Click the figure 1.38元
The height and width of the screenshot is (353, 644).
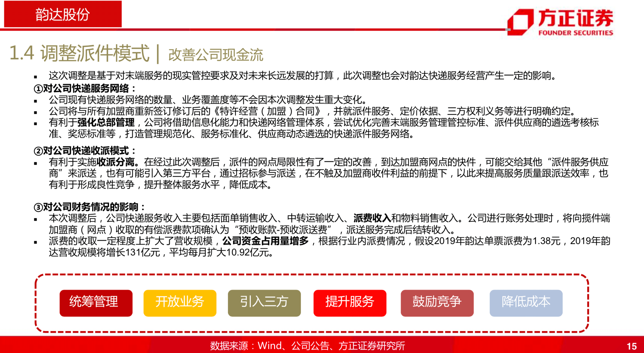coord(547,241)
